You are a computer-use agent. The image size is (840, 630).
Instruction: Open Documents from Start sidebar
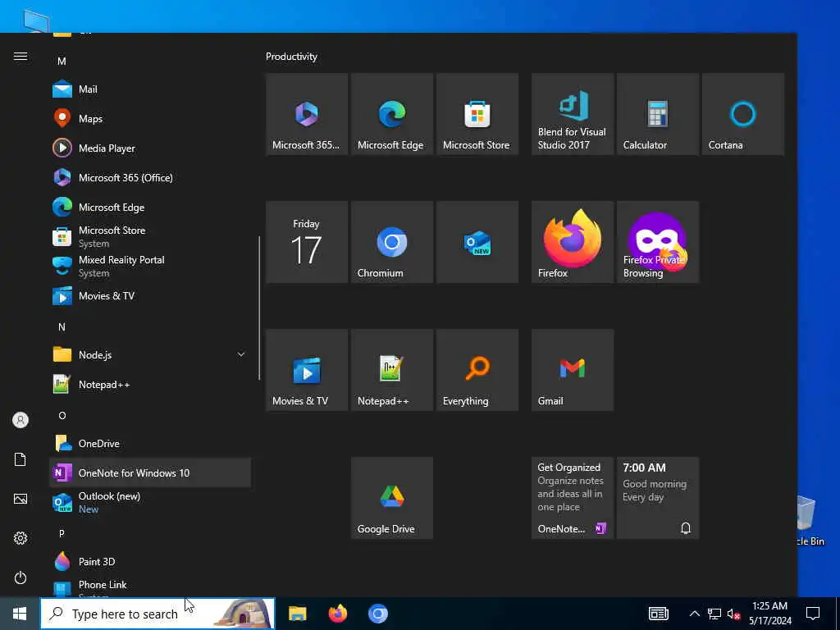coord(21,459)
